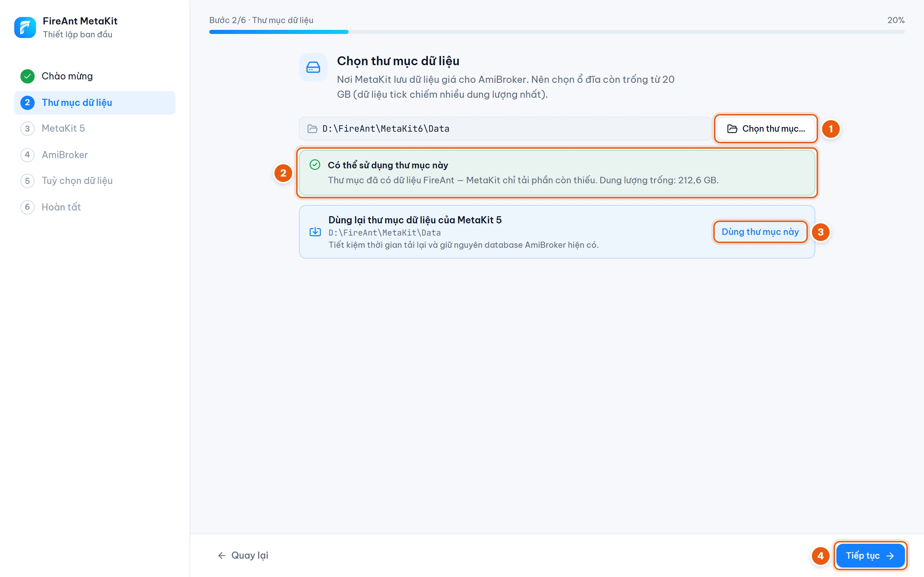
Task: Click the Chọn thư mục... browse button
Action: coord(766,129)
